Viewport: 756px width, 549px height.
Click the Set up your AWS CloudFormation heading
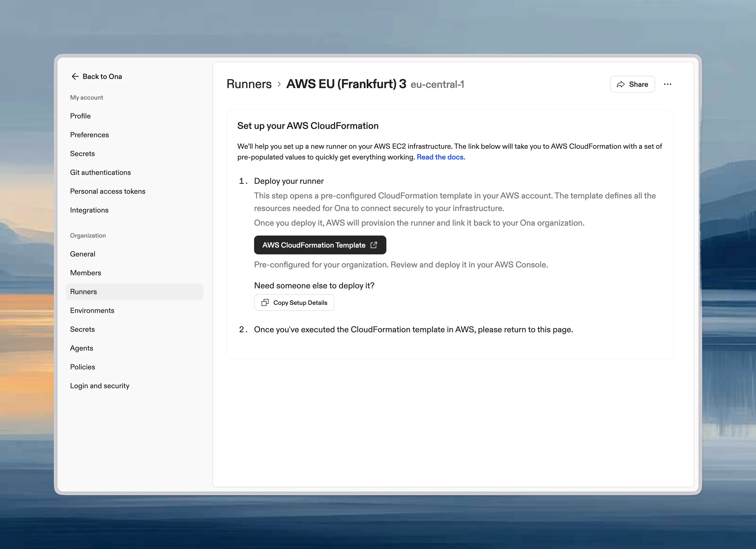[x=308, y=126]
